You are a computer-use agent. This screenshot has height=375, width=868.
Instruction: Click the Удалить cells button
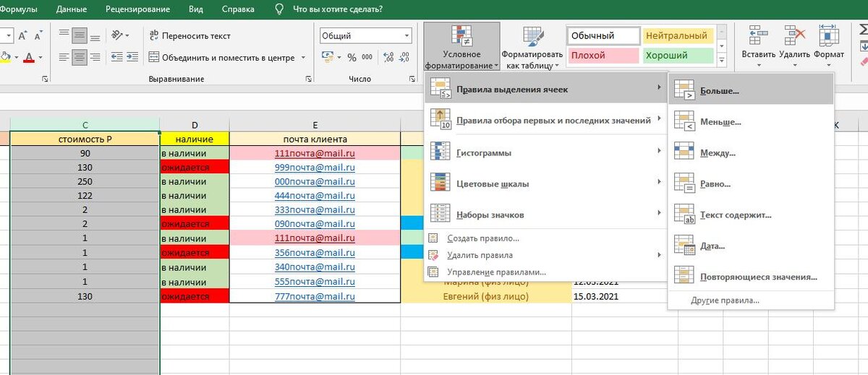(x=796, y=45)
